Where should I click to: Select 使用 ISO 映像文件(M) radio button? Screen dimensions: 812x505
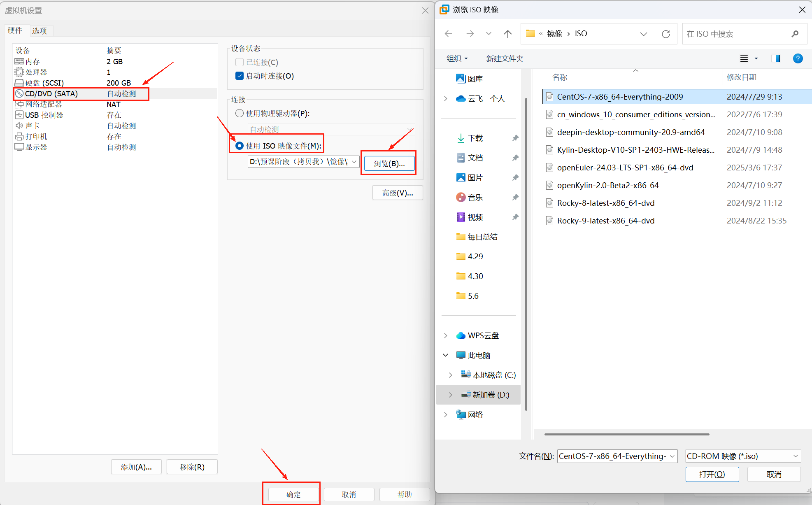[240, 146]
